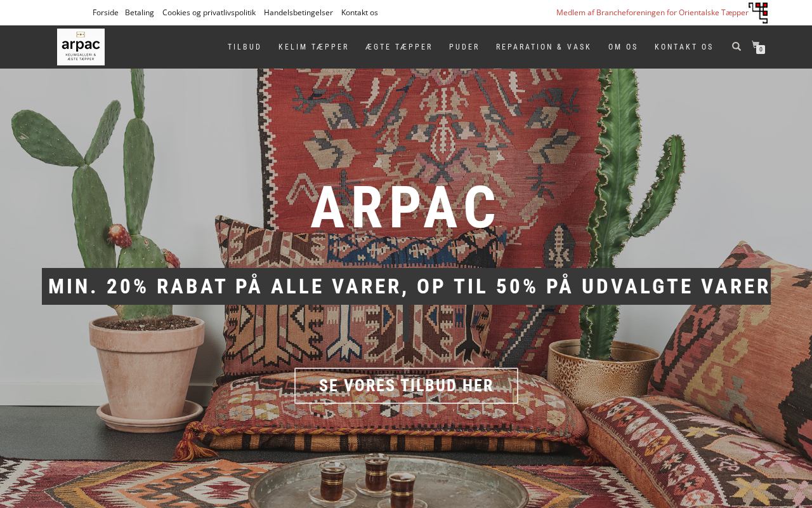The image size is (812, 508).
Task: Click the Brancheforeningen emblem icon
Action: click(758, 13)
